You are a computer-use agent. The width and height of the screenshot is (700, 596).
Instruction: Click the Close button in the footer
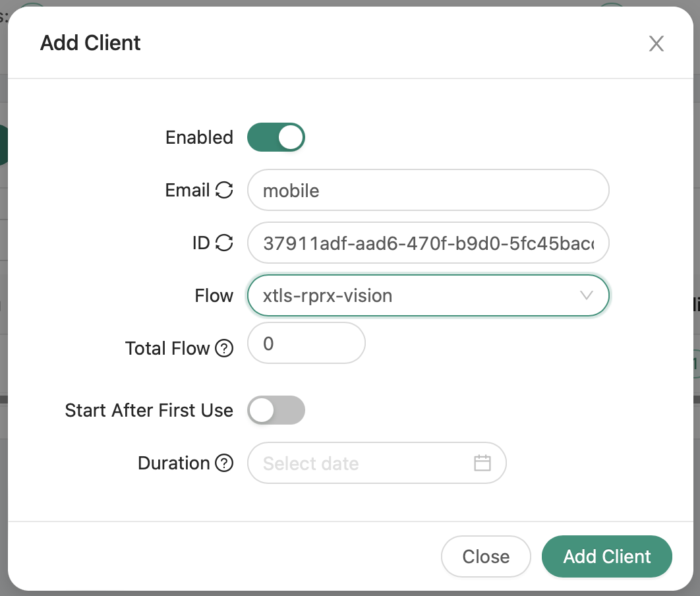(485, 556)
